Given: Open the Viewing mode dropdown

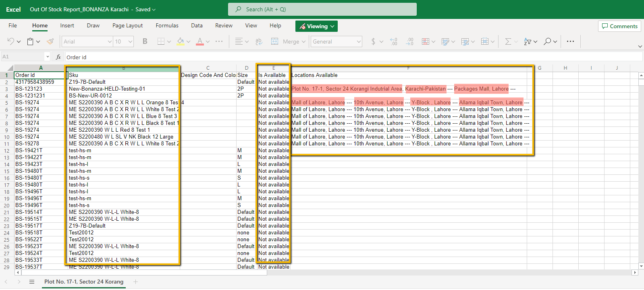Looking at the screenshot, I should [x=316, y=26].
